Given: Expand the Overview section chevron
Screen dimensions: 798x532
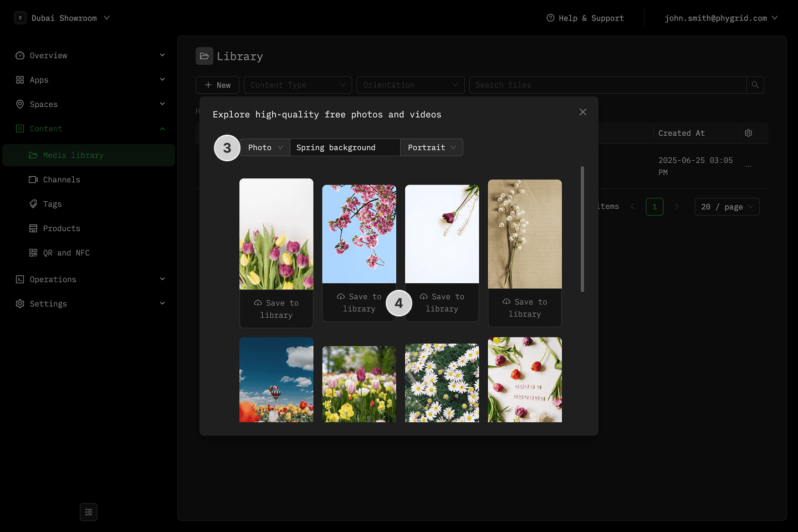Looking at the screenshot, I should click(162, 55).
